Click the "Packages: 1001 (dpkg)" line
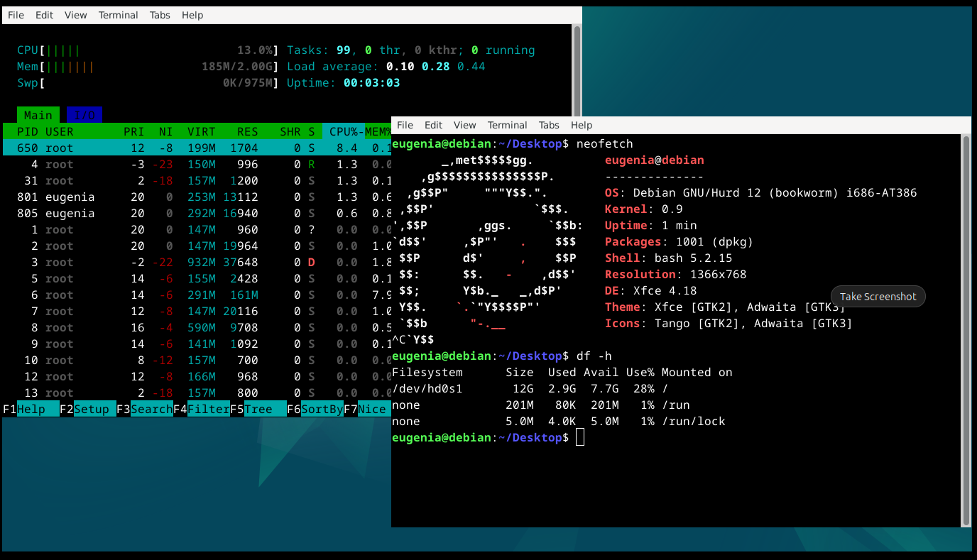This screenshot has width=977, height=560. (x=679, y=242)
